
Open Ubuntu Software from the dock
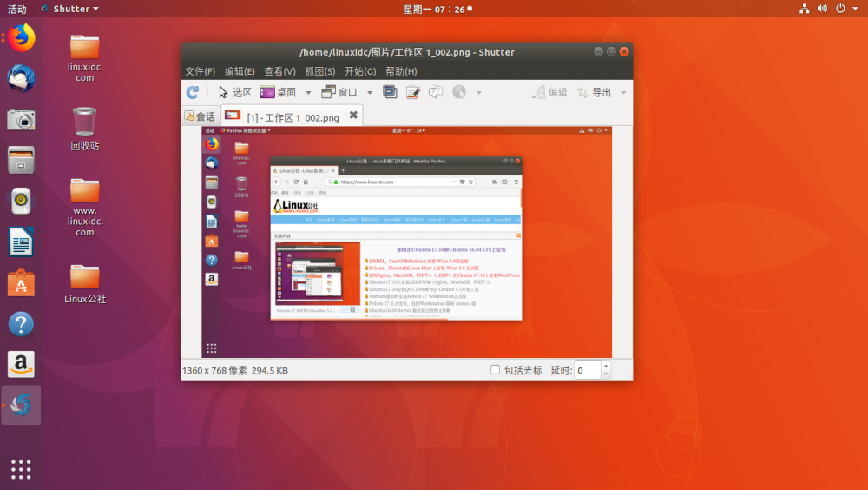click(21, 282)
